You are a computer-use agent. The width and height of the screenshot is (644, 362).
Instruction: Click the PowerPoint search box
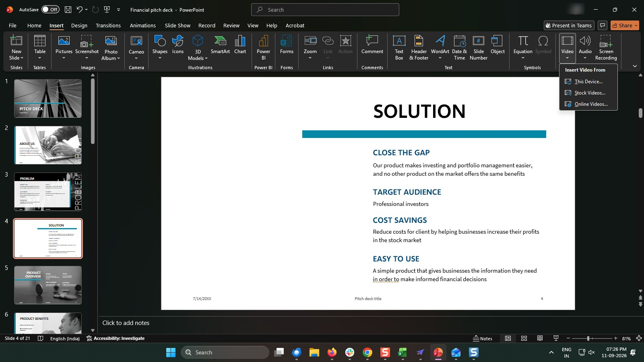325,10
